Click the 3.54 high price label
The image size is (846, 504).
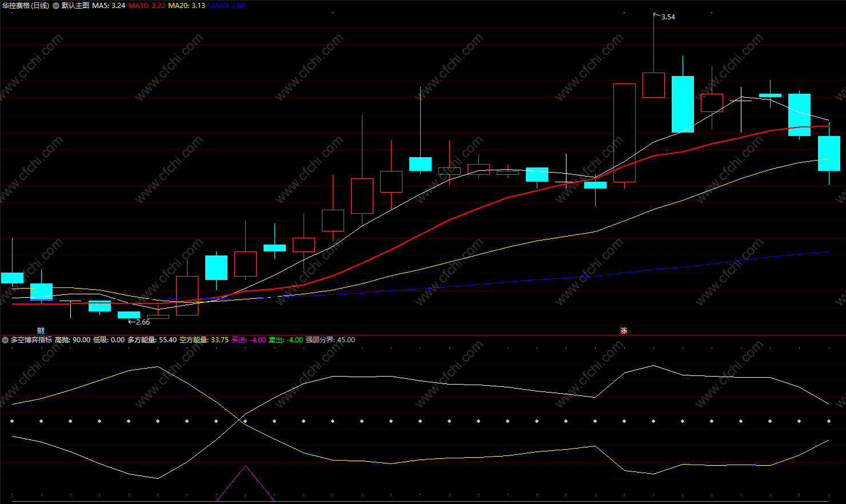point(668,17)
